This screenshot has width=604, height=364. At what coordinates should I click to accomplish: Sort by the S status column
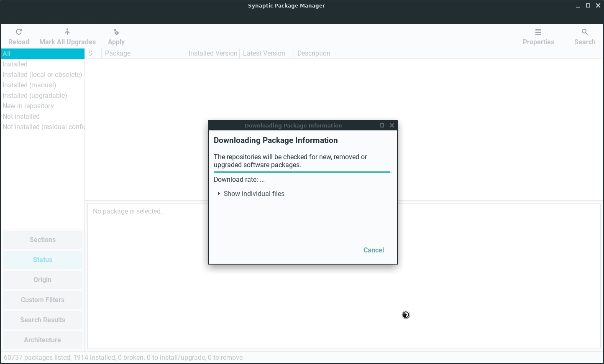click(90, 53)
